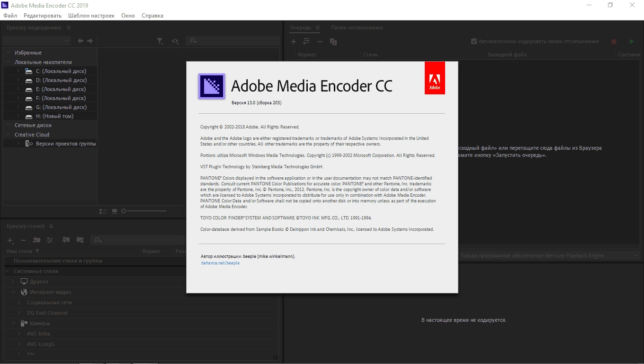Select the AVC-LongG preset group
The height and width of the screenshot is (364, 644).
tap(41, 344)
